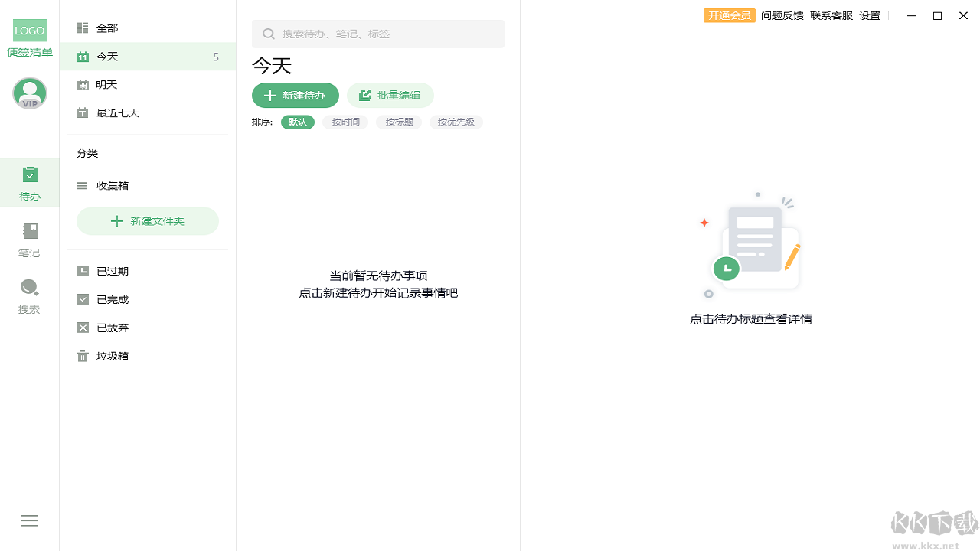Click the 开通会员 link
This screenshot has height=551, width=980.
click(x=729, y=15)
